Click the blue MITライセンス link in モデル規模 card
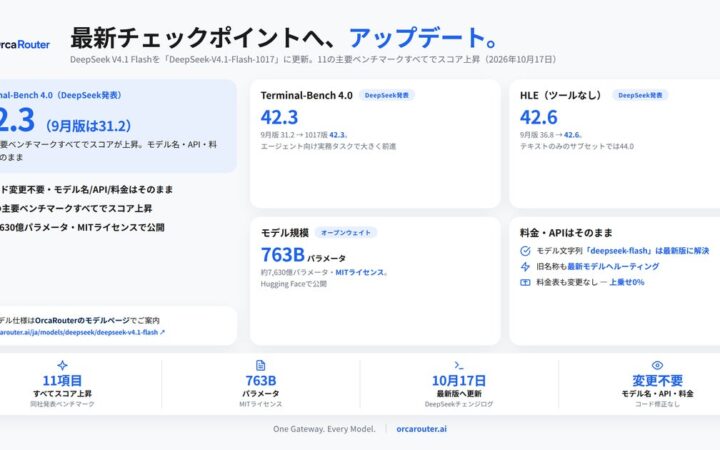720x450 pixels. (x=361, y=272)
